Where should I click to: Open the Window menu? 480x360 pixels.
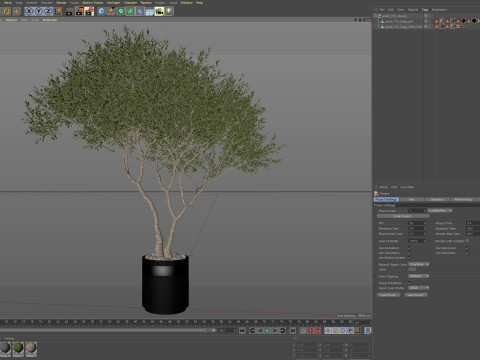click(x=186, y=3)
